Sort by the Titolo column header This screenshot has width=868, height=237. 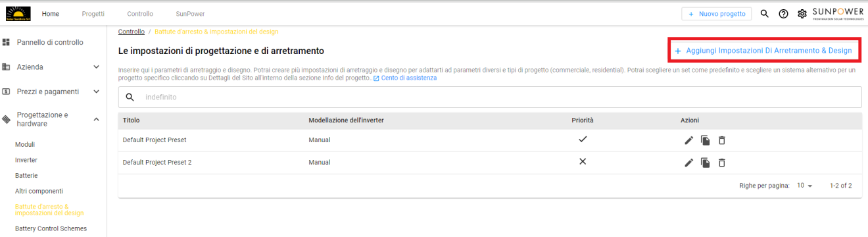point(132,120)
